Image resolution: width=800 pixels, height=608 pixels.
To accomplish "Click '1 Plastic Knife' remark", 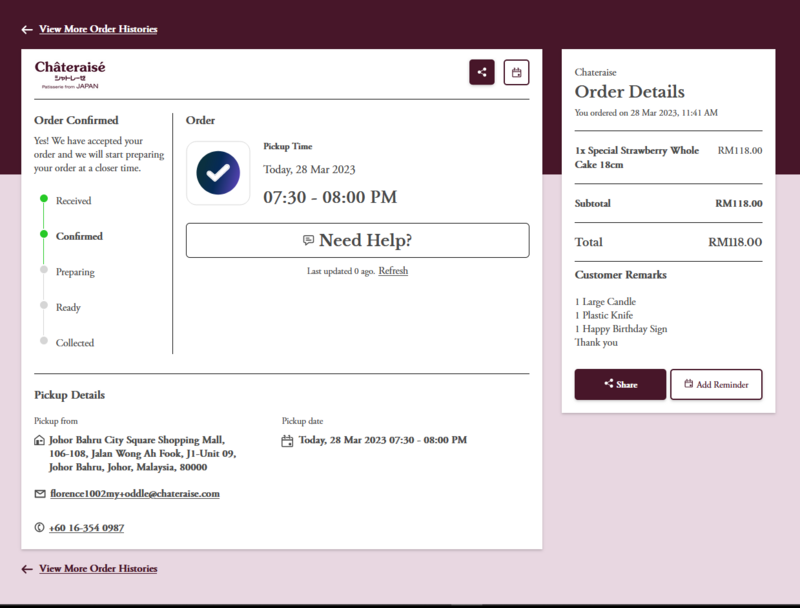I will [604, 315].
